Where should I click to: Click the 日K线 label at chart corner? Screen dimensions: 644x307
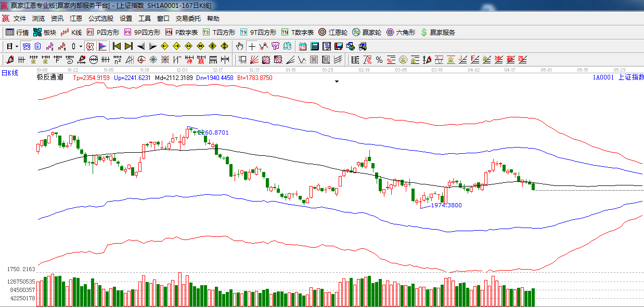[x=9, y=73]
